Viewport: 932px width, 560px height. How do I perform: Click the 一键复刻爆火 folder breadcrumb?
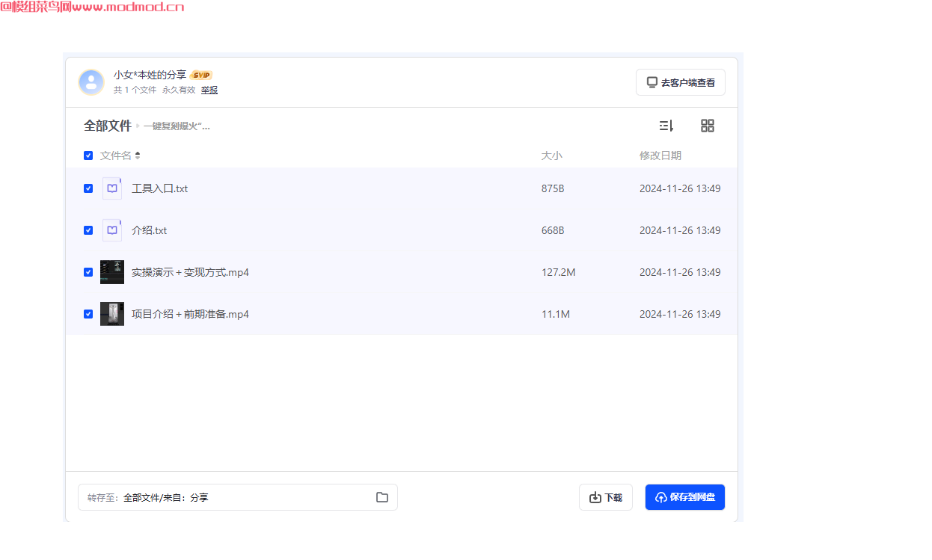point(177,126)
